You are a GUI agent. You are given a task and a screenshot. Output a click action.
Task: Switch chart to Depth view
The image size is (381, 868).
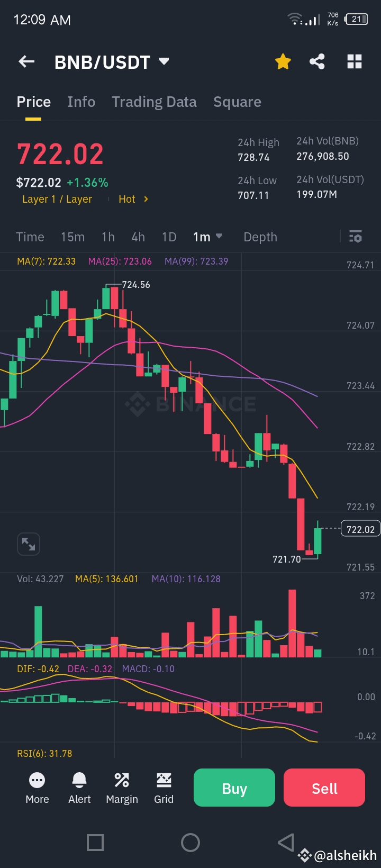pyautogui.click(x=260, y=237)
